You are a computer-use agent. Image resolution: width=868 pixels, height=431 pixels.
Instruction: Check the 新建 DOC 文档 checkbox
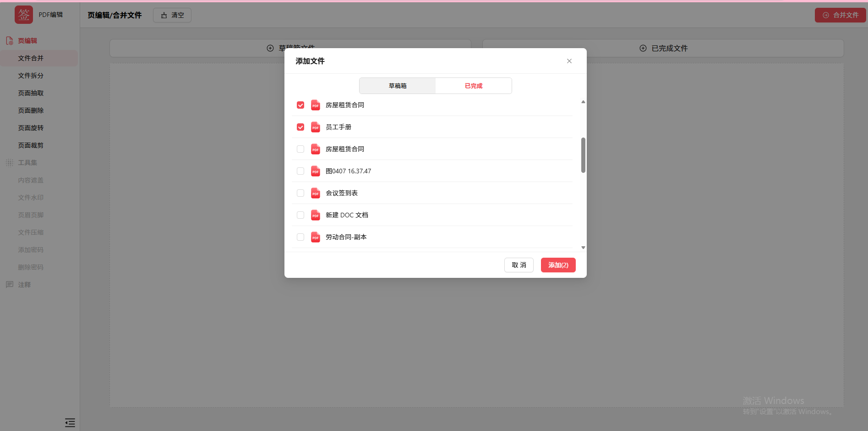pyautogui.click(x=300, y=215)
